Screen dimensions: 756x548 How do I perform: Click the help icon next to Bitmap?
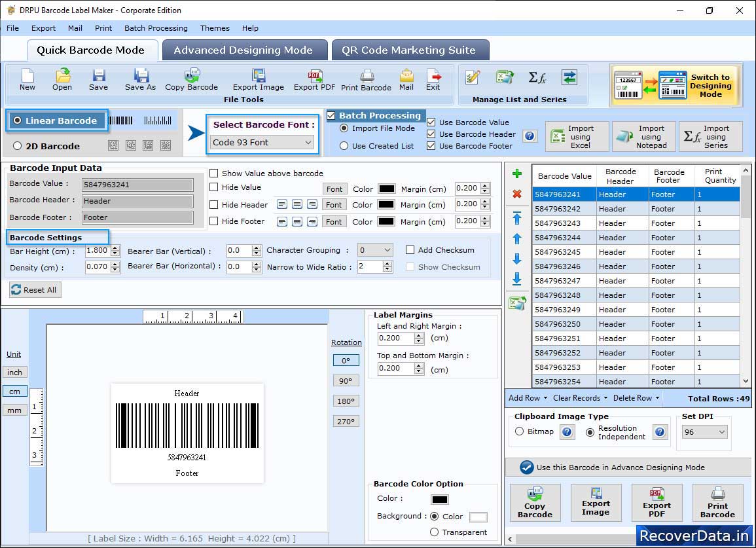[567, 431]
